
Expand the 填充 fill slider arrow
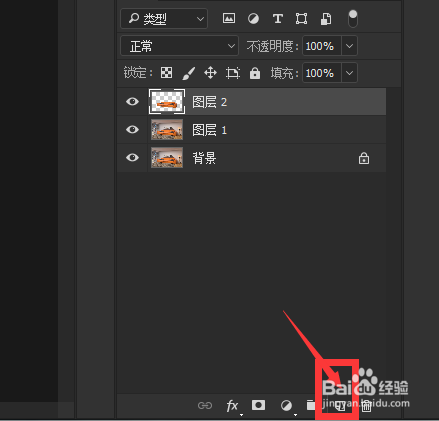click(349, 73)
